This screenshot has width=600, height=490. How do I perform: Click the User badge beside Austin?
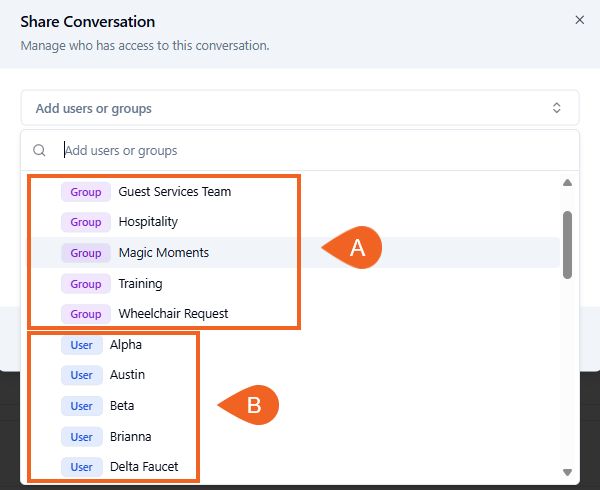tap(82, 375)
